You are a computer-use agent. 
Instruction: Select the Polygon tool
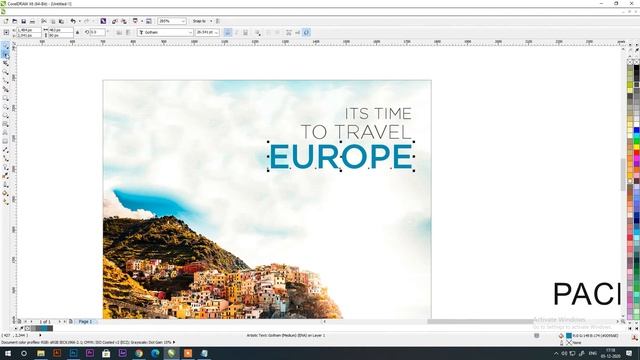5,116
